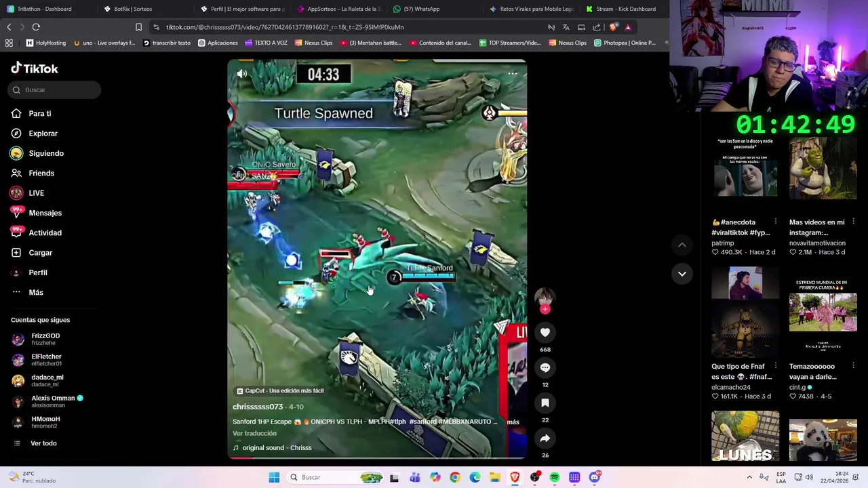Screen dimensions: 868x488
Task: Open the 'transcribir texto' bookmark
Action: [166, 43]
